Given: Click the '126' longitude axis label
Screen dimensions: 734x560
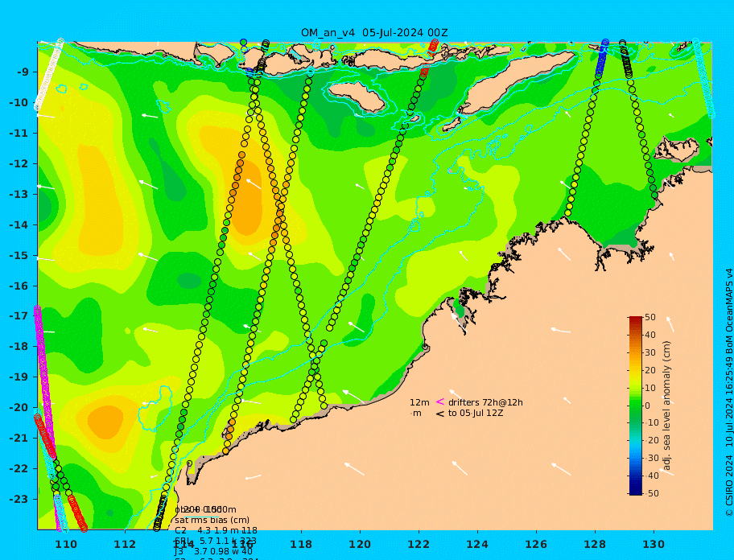Looking at the screenshot, I should click(536, 544).
